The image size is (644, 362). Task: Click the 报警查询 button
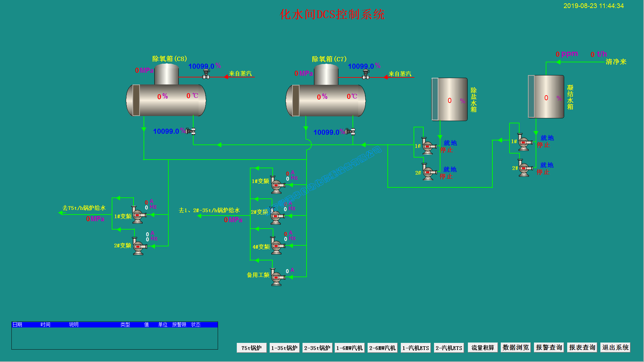pyautogui.click(x=549, y=348)
